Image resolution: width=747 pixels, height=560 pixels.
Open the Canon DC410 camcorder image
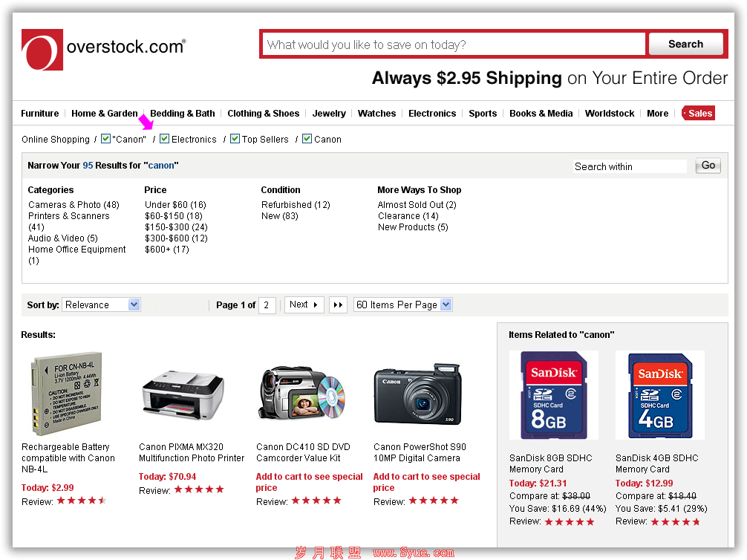pyautogui.click(x=301, y=393)
